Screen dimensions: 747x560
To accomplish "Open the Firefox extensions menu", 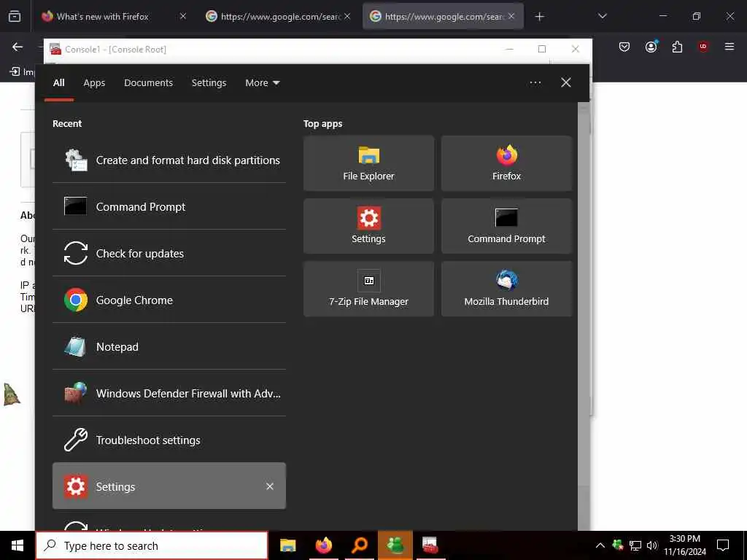I will click(x=677, y=47).
